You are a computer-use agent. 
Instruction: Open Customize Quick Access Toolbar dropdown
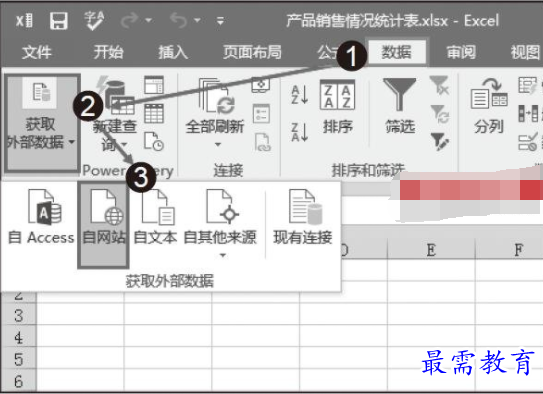click(x=220, y=21)
